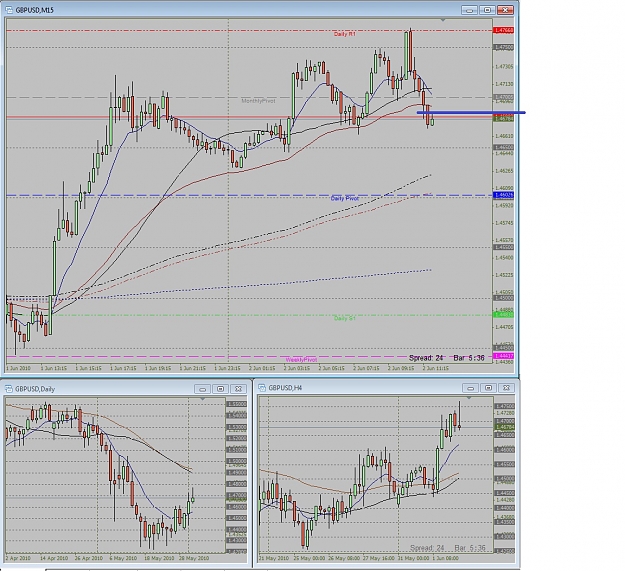Click the 2 Jun 05:15 time label
Image resolution: width=625 pixels, height=571 pixels.
pyautogui.click(x=331, y=368)
